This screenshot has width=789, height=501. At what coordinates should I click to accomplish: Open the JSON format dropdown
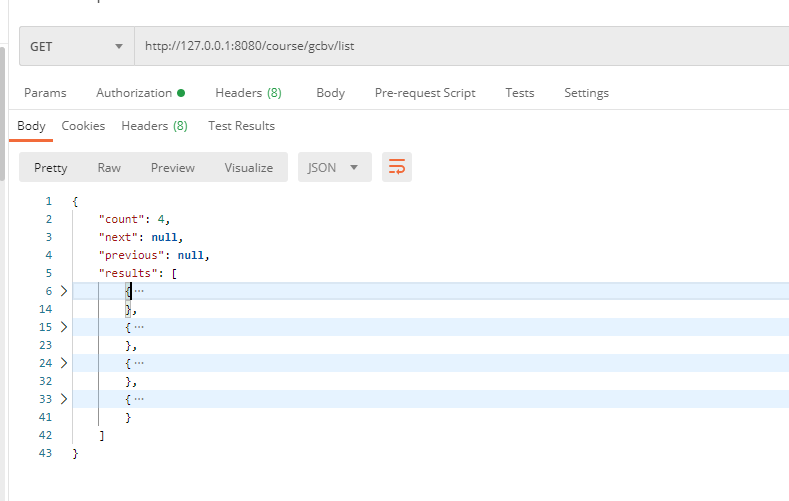point(335,167)
